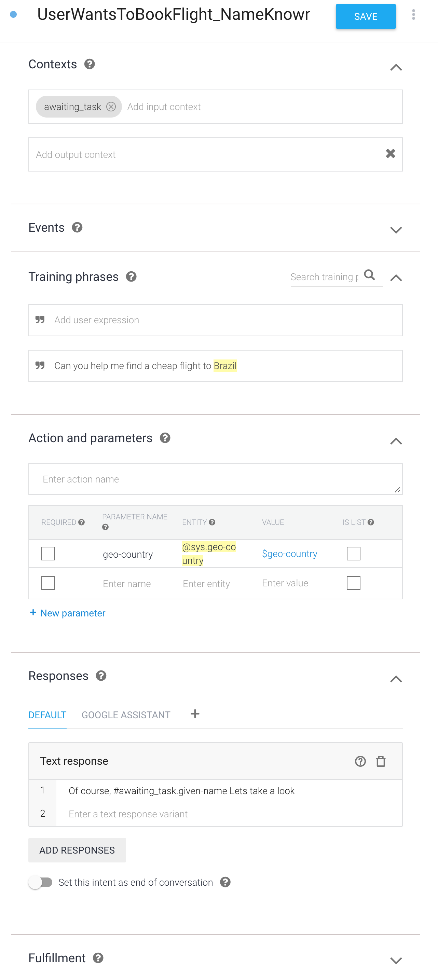438x980 pixels.
Task: Select the Default responses tab
Action: pyautogui.click(x=47, y=715)
